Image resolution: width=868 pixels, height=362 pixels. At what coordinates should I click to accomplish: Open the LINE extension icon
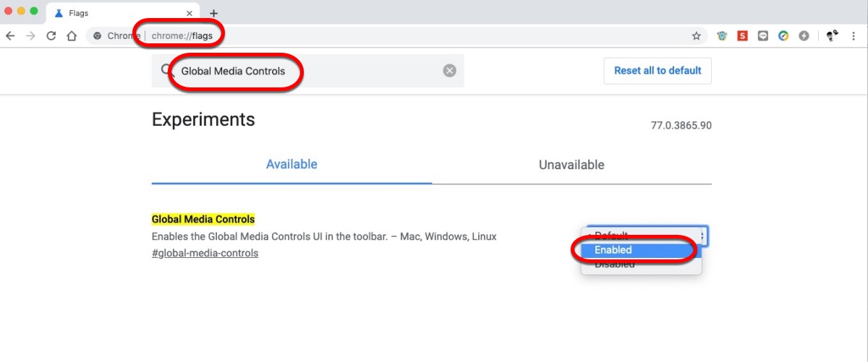762,35
